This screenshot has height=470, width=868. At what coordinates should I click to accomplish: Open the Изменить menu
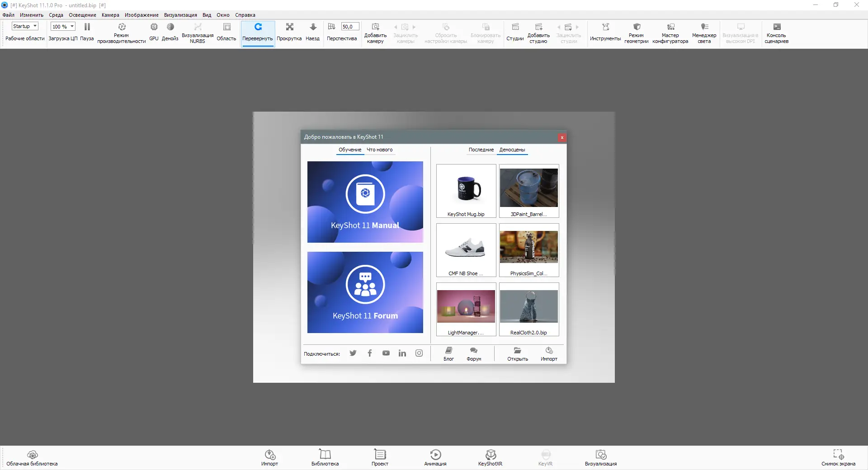pyautogui.click(x=32, y=15)
